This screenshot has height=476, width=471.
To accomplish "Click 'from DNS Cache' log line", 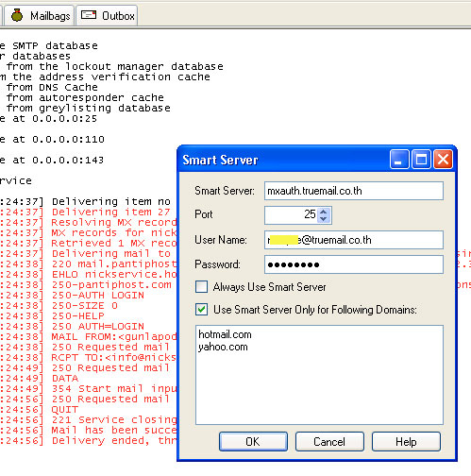I will pyautogui.click(x=52, y=88).
